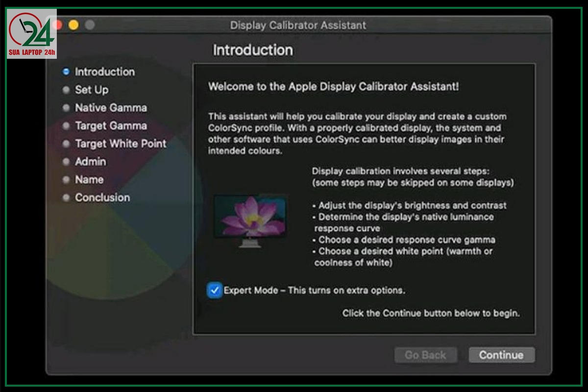Click 'Click the Continue button below to begin.' text
The width and height of the screenshot is (588, 392).
[431, 313]
